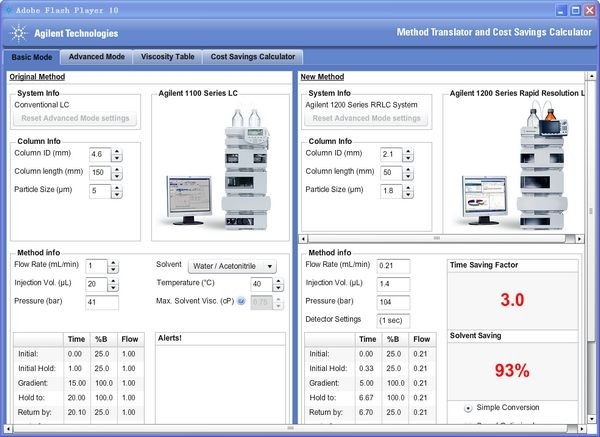Select the Simple Conversion radio button
Image resolution: width=600 pixels, height=437 pixels.
[468, 408]
